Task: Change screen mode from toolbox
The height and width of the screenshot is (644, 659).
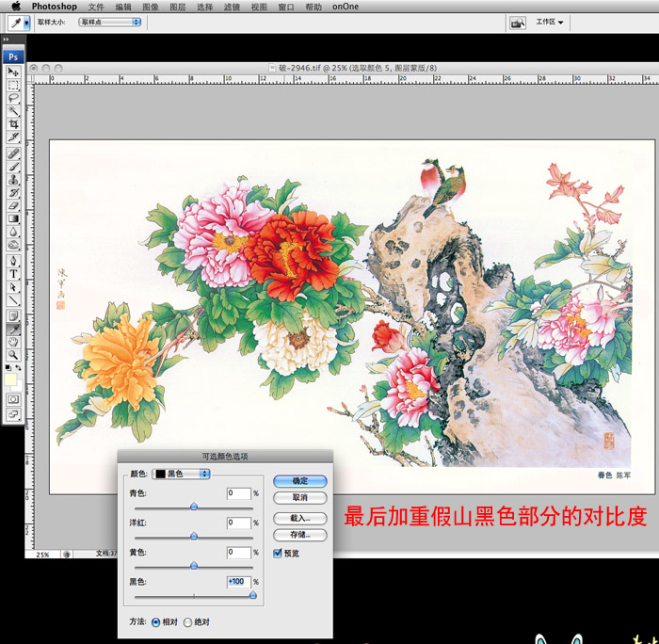Action: tap(13, 415)
